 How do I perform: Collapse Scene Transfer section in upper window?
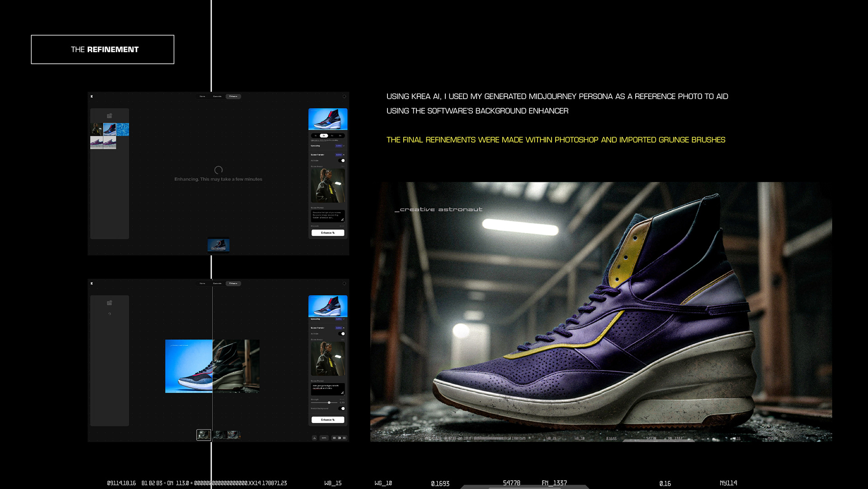click(x=344, y=155)
